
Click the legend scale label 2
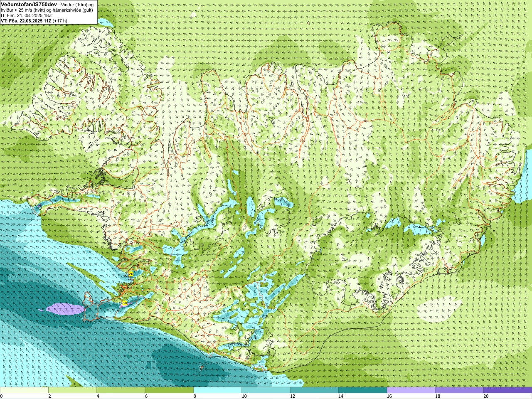[49, 396]
